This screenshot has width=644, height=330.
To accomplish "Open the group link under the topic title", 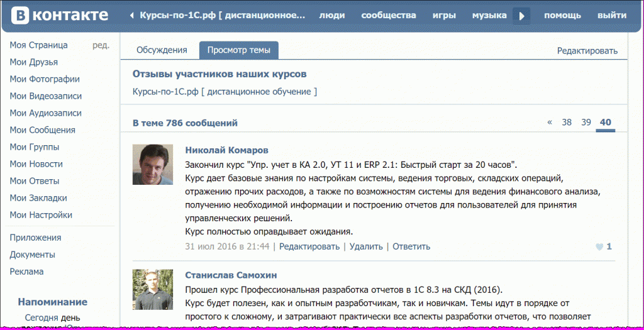I will tap(225, 92).
